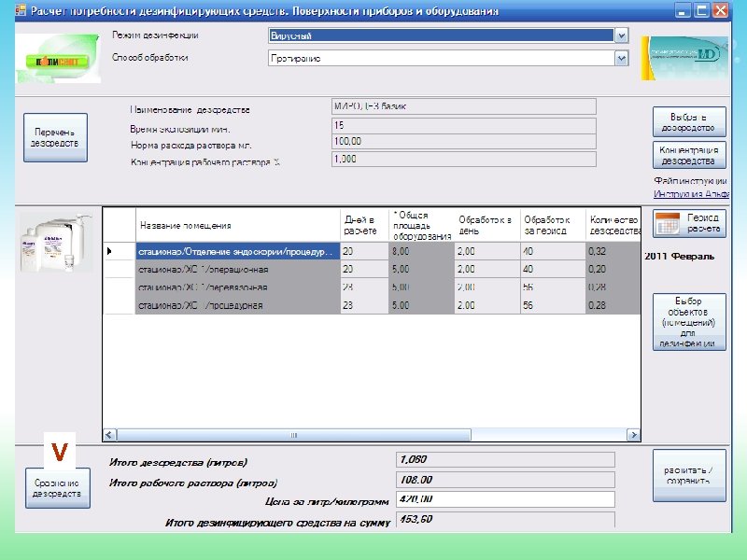Click the horizontal scrollbar left arrow
The height and width of the screenshot is (560, 747).
(x=109, y=435)
